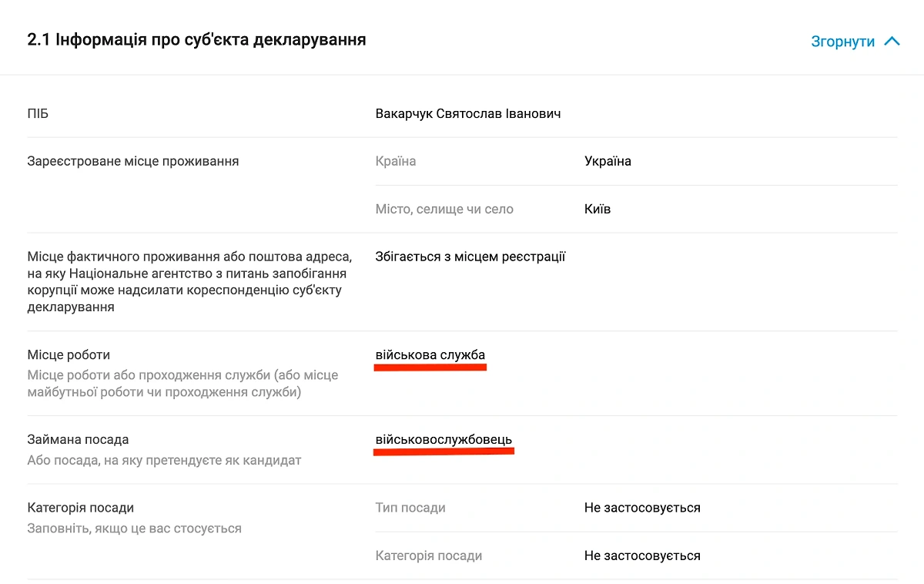This screenshot has width=924, height=584.
Task: Click the chevron-up collapse icon beside Згорнути
Action: (893, 42)
